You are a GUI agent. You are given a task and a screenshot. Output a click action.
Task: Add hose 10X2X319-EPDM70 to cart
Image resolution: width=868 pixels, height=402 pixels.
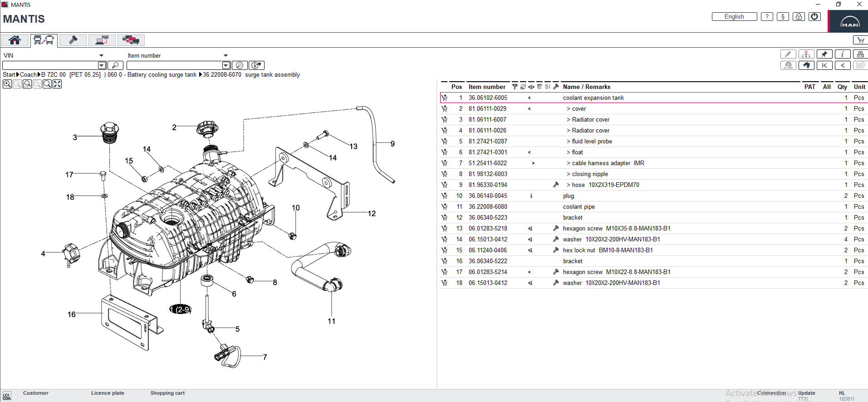444,185
